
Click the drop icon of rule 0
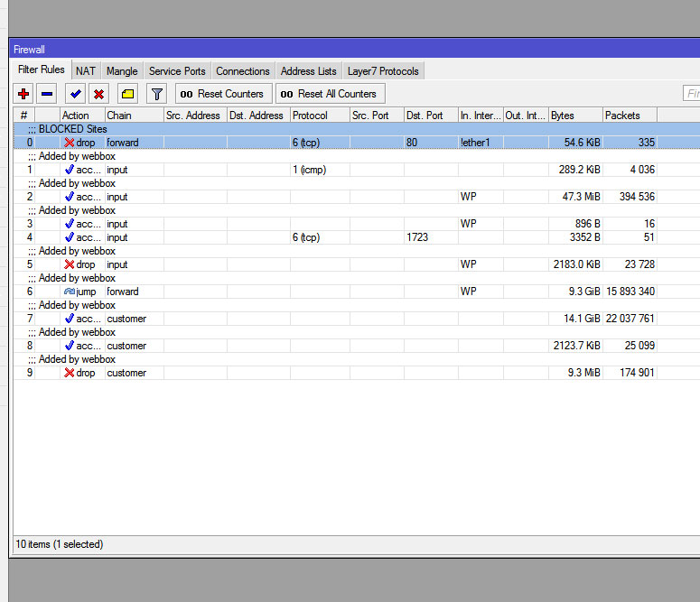tap(69, 143)
